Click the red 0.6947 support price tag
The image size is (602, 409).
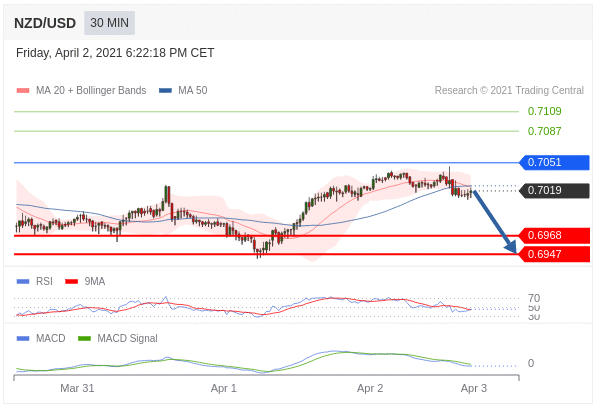(x=554, y=254)
